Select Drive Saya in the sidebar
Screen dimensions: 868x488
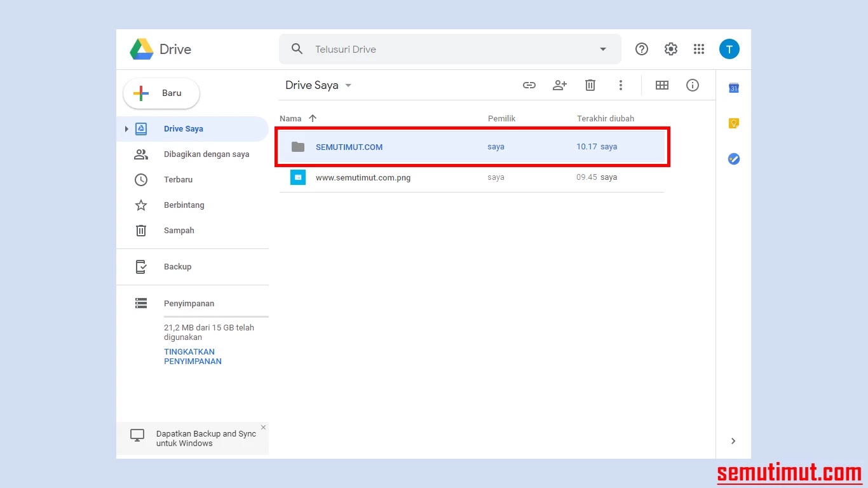193,129
